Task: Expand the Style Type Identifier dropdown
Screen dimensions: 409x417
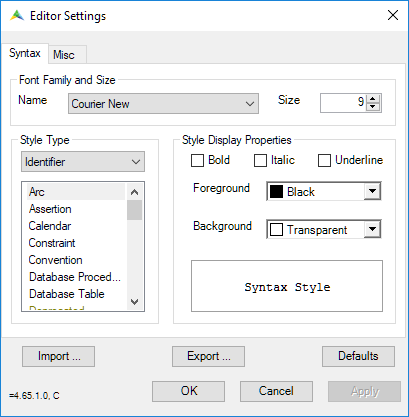Action: point(83,162)
